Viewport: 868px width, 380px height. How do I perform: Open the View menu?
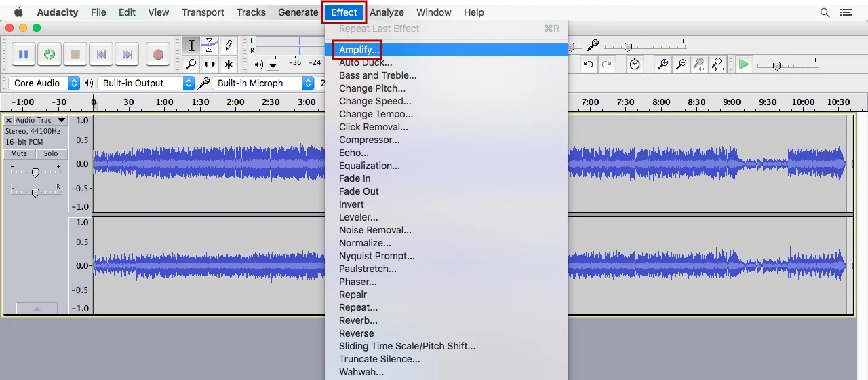159,12
